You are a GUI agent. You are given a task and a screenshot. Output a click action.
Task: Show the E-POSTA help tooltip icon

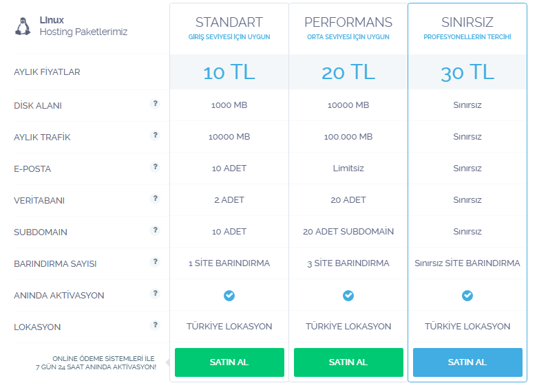(x=155, y=167)
